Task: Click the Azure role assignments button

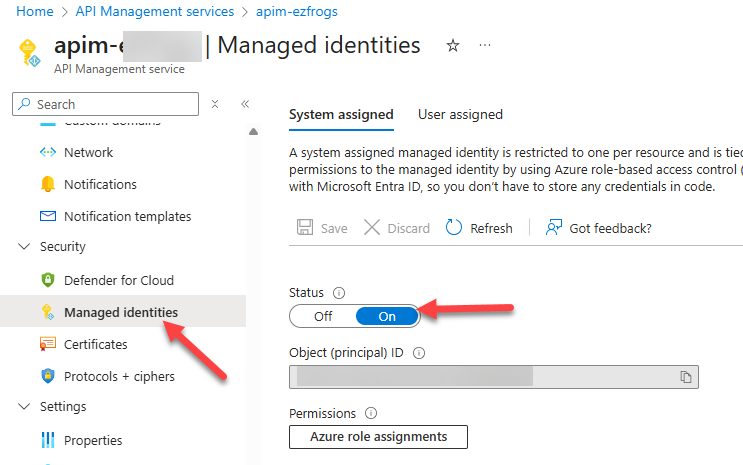Action: coord(378,437)
